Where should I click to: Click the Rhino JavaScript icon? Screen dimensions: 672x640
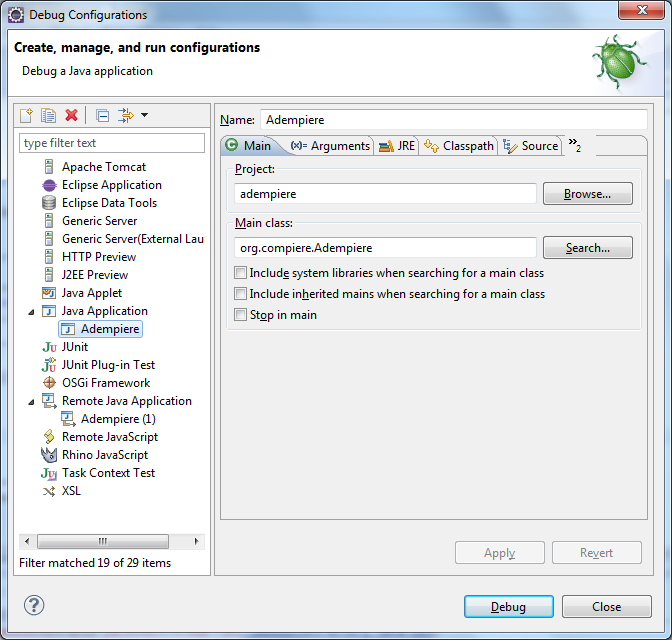49,455
